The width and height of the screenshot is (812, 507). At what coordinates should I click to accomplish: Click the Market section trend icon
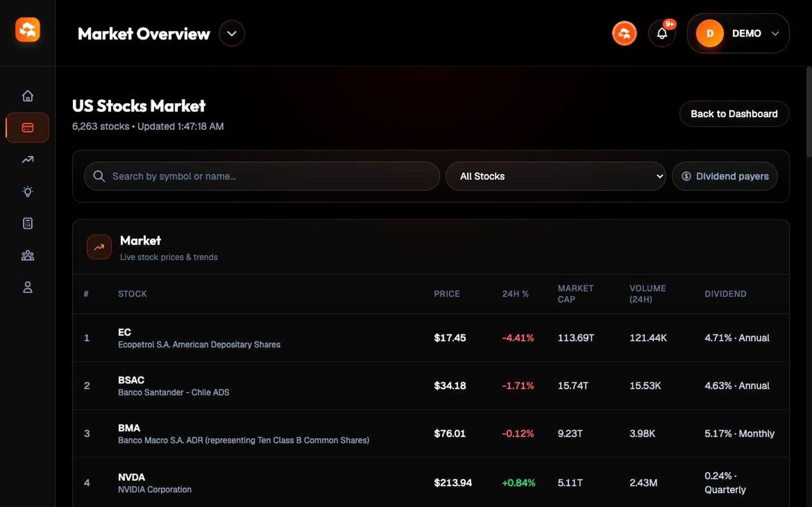point(99,247)
